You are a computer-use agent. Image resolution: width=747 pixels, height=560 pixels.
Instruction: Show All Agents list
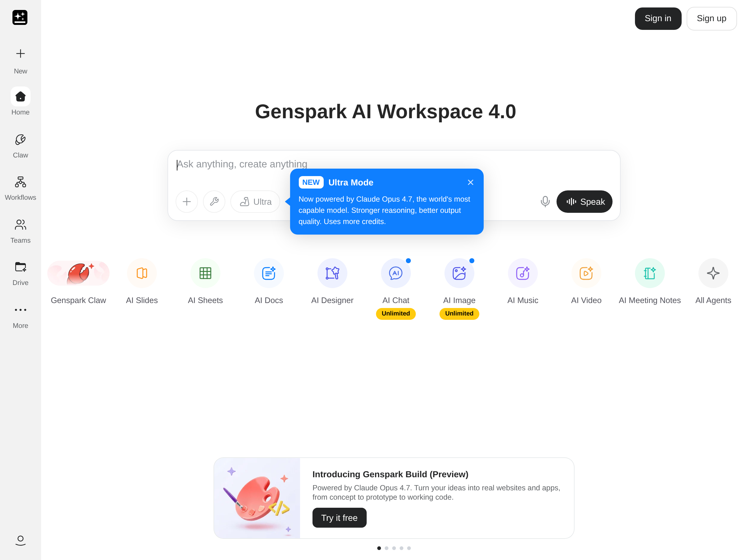click(713, 273)
